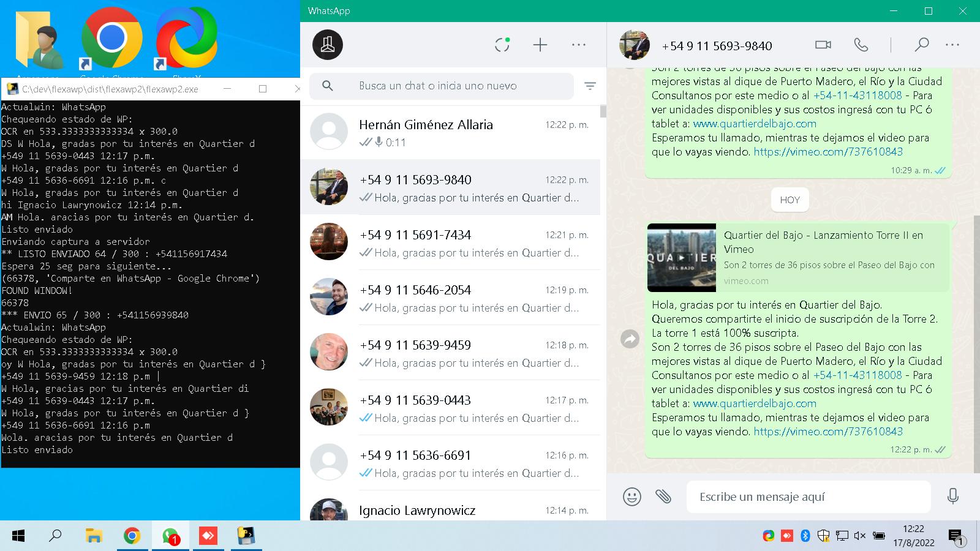Open the www.quartierdelbajo.com link in today's message
This screenshot has width=980, height=551.
coord(755,403)
